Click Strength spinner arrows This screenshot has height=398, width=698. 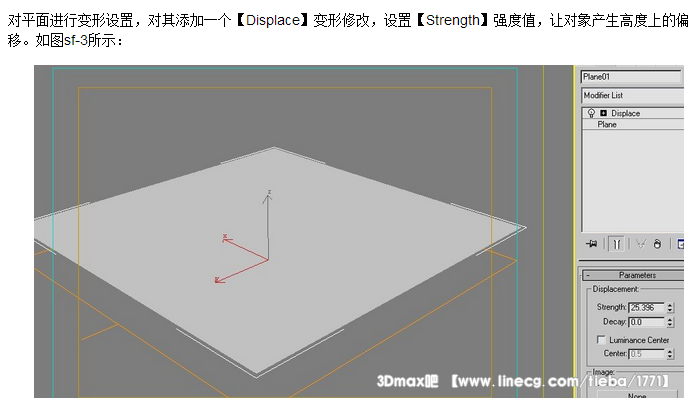coord(670,307)
